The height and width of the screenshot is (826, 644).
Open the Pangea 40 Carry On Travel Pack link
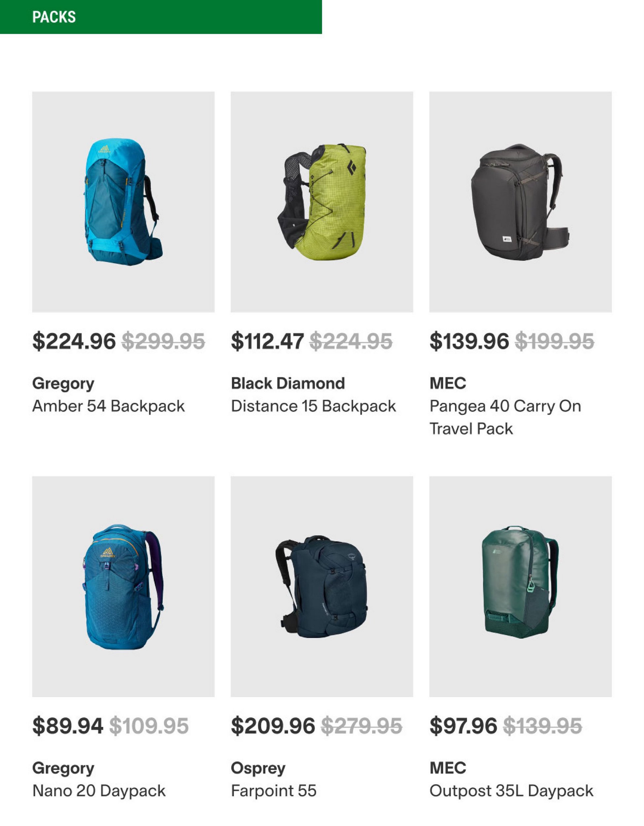click(x=505, y=418)
